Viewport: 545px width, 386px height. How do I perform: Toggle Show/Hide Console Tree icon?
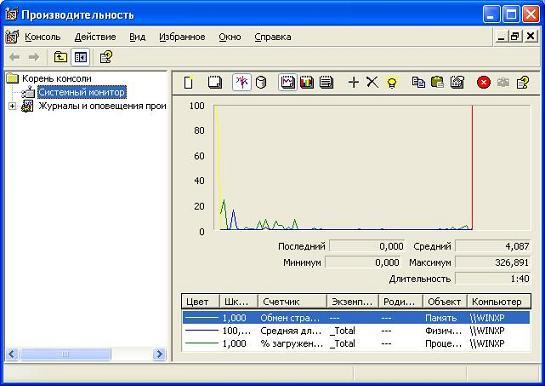(80, 57)
